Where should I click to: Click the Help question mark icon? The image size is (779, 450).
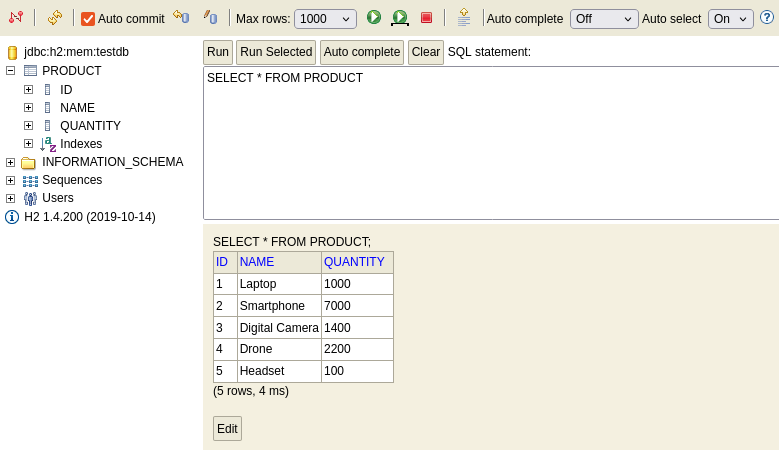767,18
